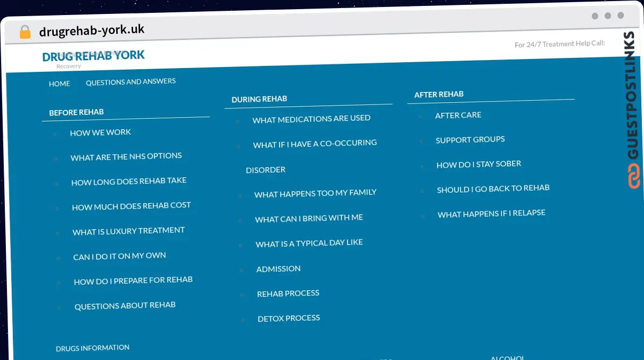Open Questions and Answers menu item
This screenshot has width=644, height=360.
point(130,82)
